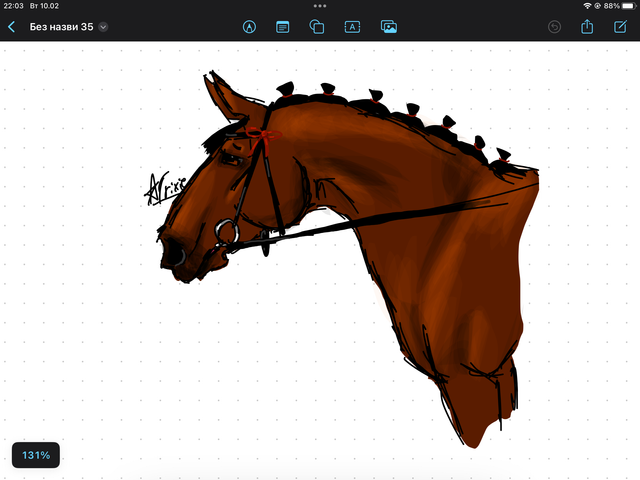This screenshot has width=640, height=480.
Task: Add a text box
Action: pos(352,27)
